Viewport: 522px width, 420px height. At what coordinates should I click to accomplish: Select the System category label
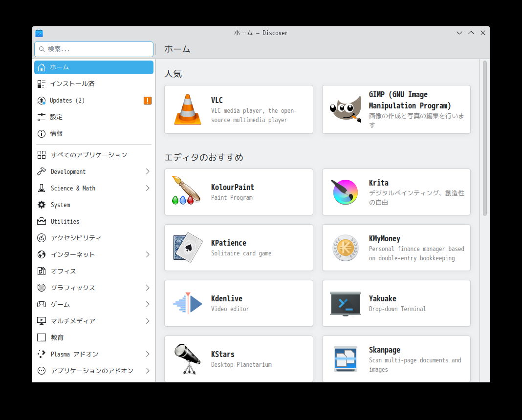[x=60, y=205]
